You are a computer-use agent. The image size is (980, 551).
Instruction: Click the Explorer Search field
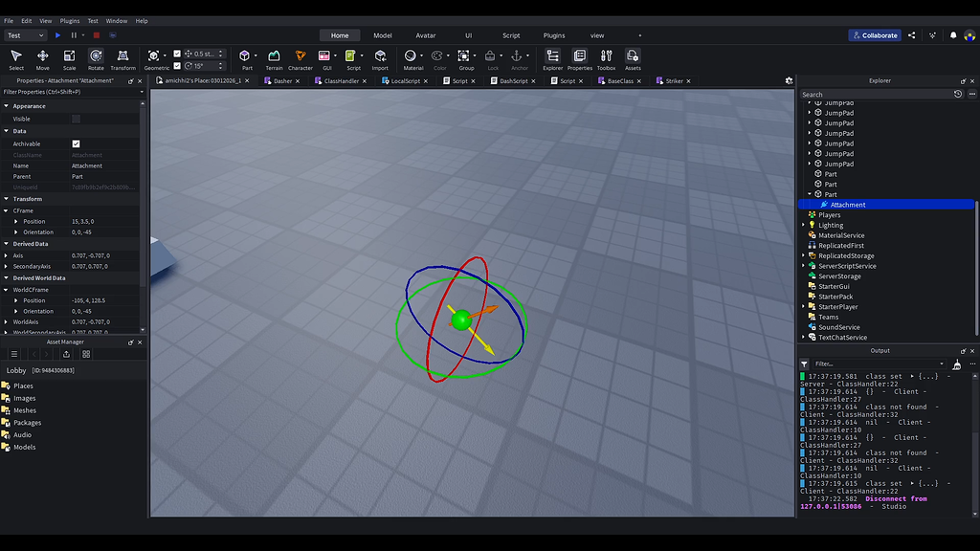(876, 95)
